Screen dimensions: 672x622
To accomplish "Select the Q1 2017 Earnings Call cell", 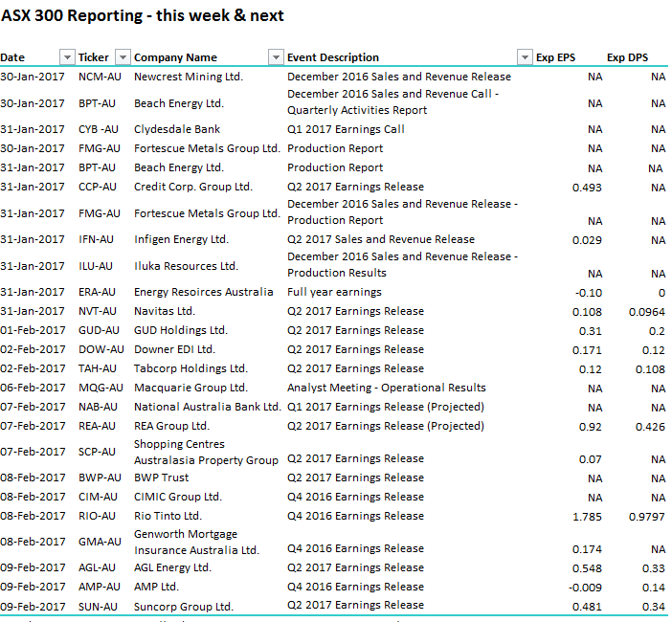I will coord(346,129).
